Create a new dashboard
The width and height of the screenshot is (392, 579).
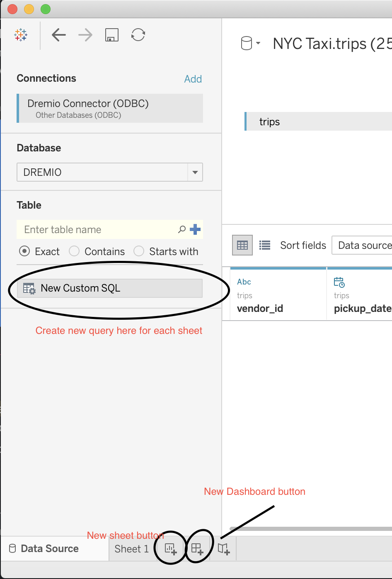pos(197,549)
